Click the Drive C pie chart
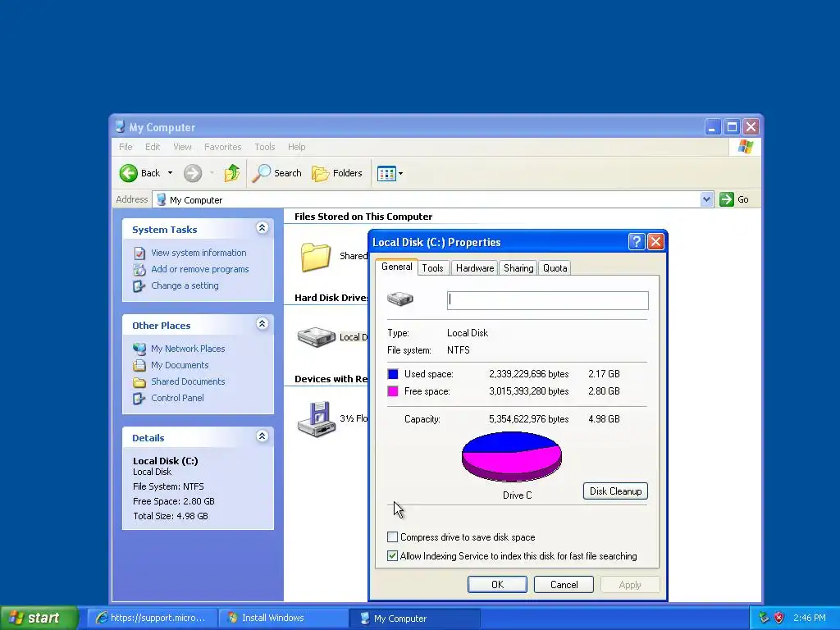The height and width of the screenshot is (630, 840). (x=512, y=457)
